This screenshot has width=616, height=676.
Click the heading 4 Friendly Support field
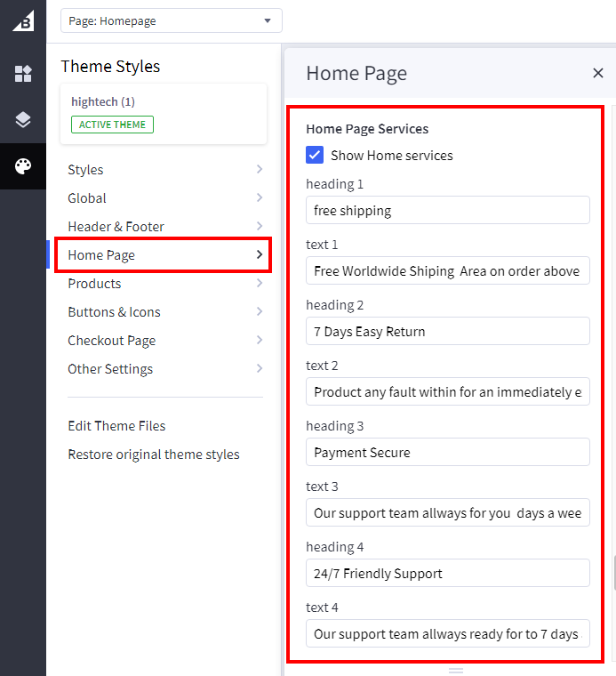[x=448, y=574]
